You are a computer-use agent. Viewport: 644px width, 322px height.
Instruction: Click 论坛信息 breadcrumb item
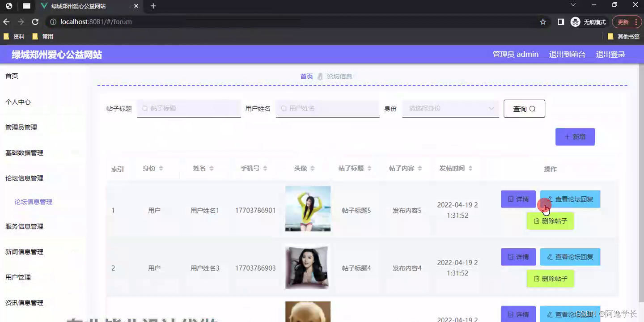(339, 76)
